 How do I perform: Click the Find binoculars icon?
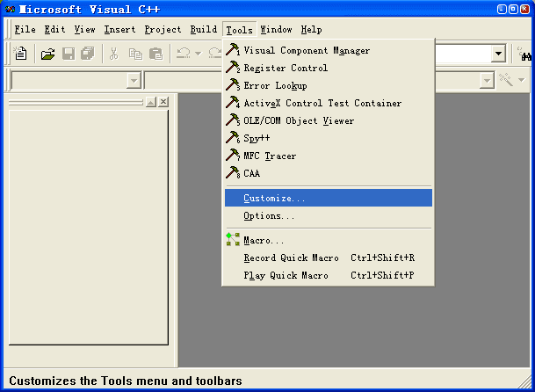click(x=526, y=54)
